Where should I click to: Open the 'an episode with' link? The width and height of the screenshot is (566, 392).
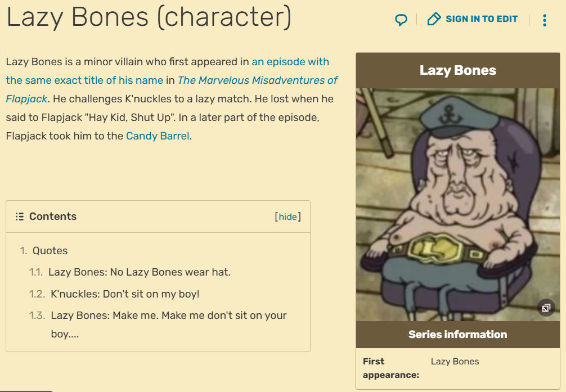(290, 62)
